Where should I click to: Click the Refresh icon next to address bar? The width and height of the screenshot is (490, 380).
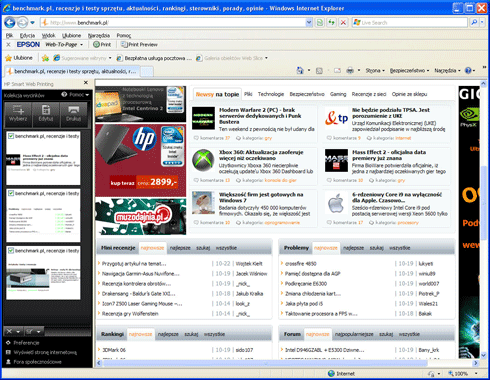pos(331,23)
